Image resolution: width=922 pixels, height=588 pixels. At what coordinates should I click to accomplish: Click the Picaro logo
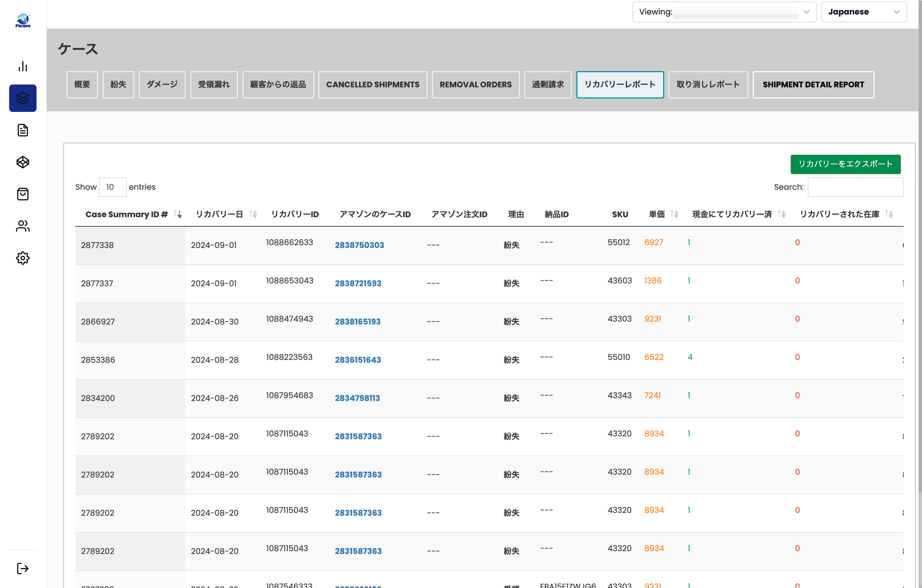[23, 20]
